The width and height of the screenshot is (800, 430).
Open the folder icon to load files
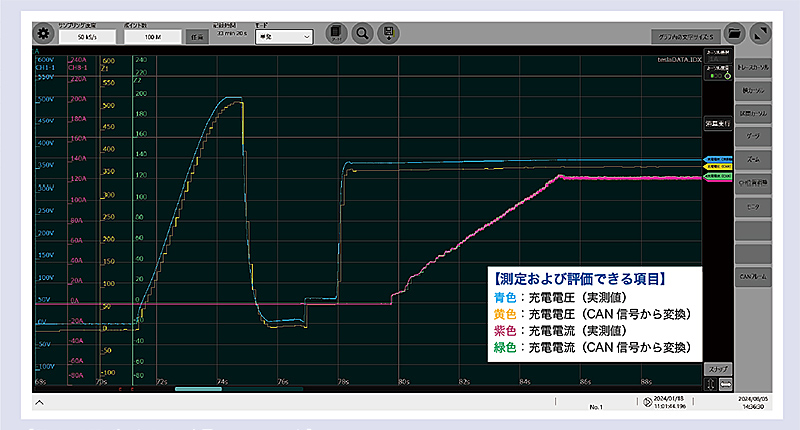pos(735,34)
